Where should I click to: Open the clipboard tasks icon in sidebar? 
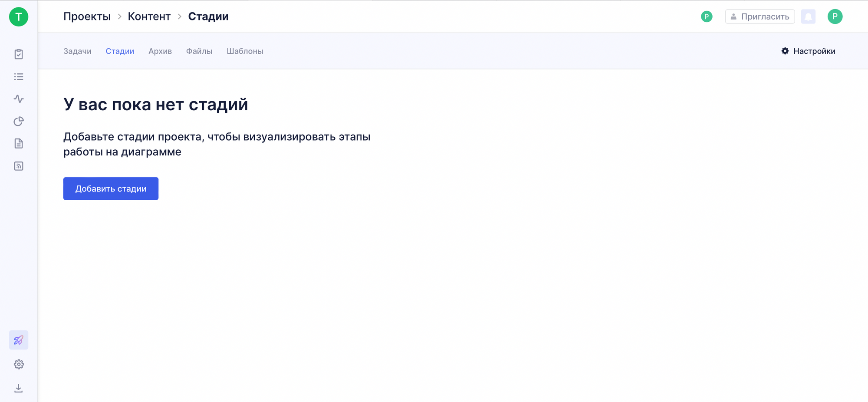[x=19, y=54]
